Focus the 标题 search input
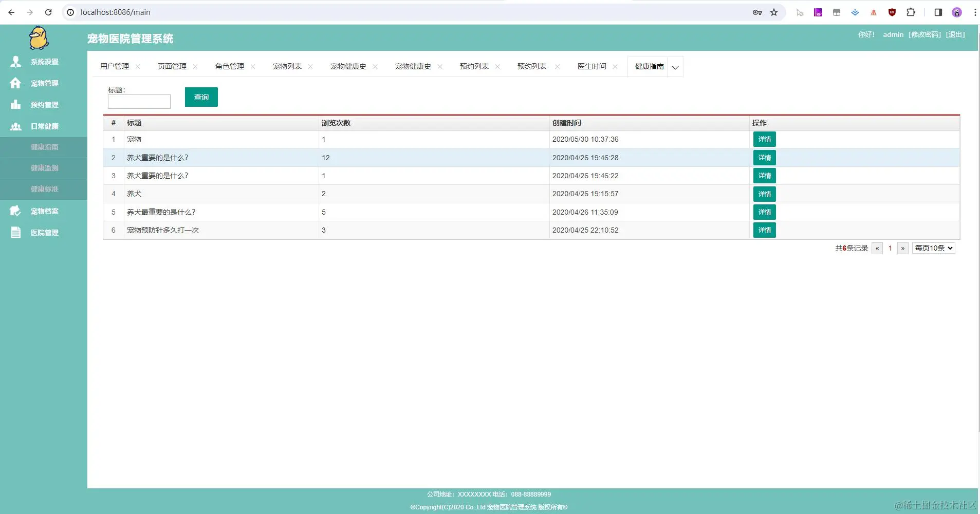This screenshot has height=514, width=980. (139, 102)
